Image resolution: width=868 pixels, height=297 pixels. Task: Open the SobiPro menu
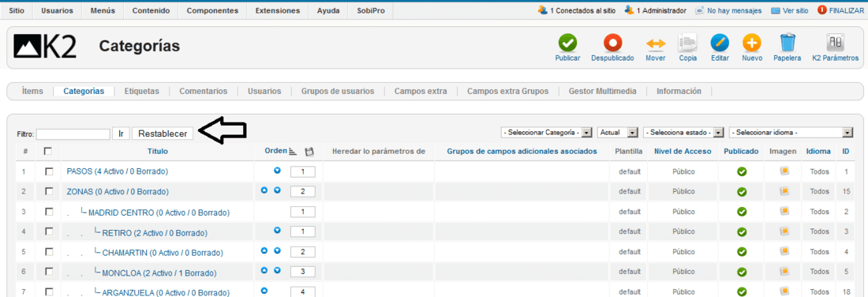point(371,10)
